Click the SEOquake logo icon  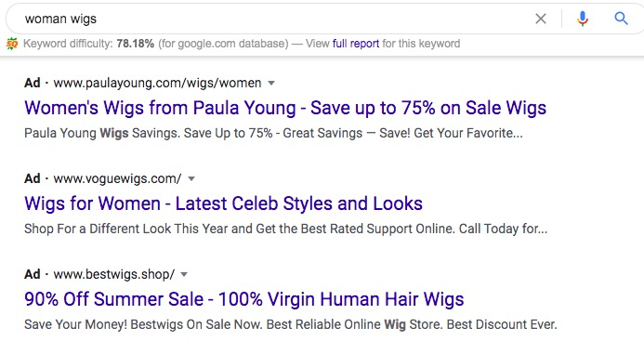[x=12, y=44]
